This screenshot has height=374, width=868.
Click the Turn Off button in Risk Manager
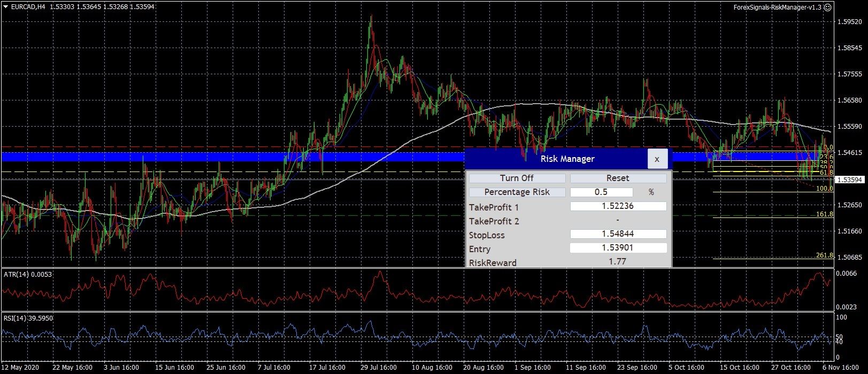pyautogui.click(x=517, y=178)
